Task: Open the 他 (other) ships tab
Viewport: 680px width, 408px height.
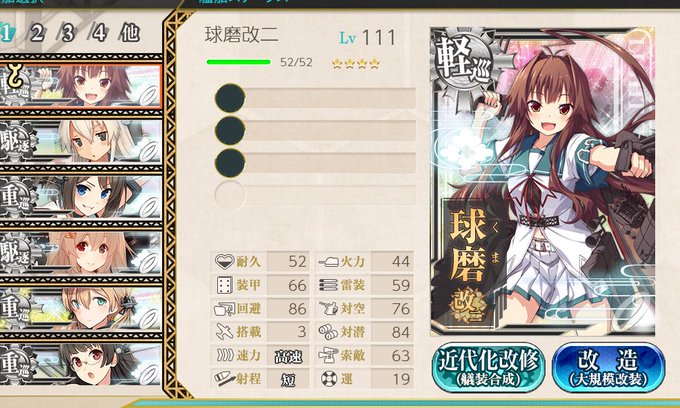Action: (x=130, y=33)
